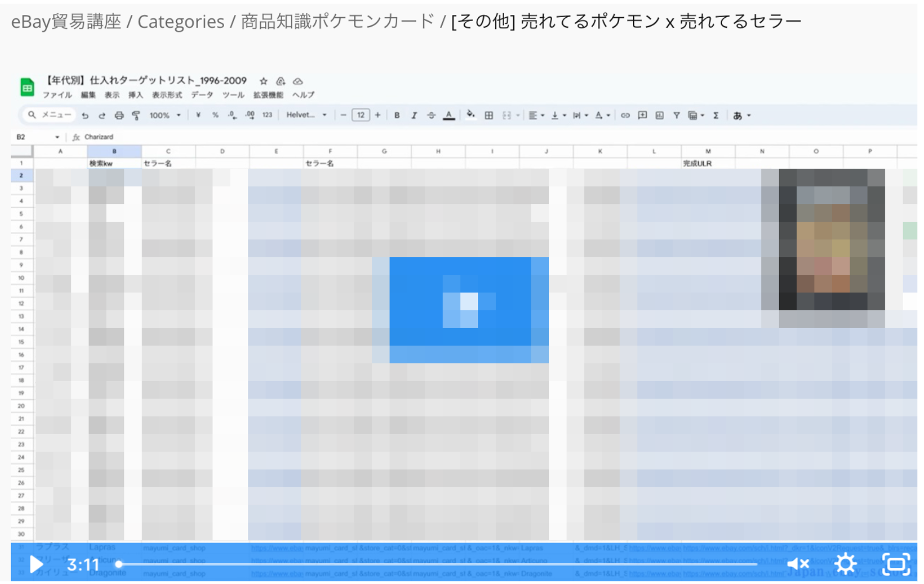924x584 pixels.
Task: Open the 商品知識ポケモンカード breadcrumb link
Action: 338,22
